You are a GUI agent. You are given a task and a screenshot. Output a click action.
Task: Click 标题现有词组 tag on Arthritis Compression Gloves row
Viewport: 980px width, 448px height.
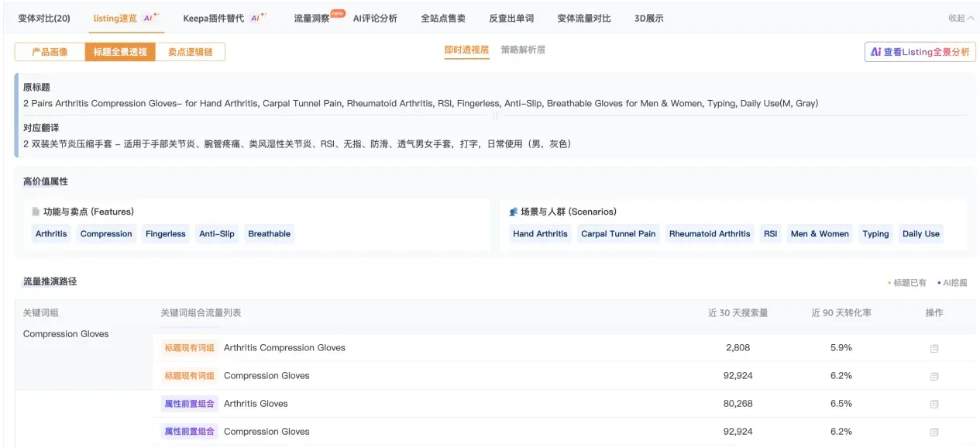pos(189,348)
